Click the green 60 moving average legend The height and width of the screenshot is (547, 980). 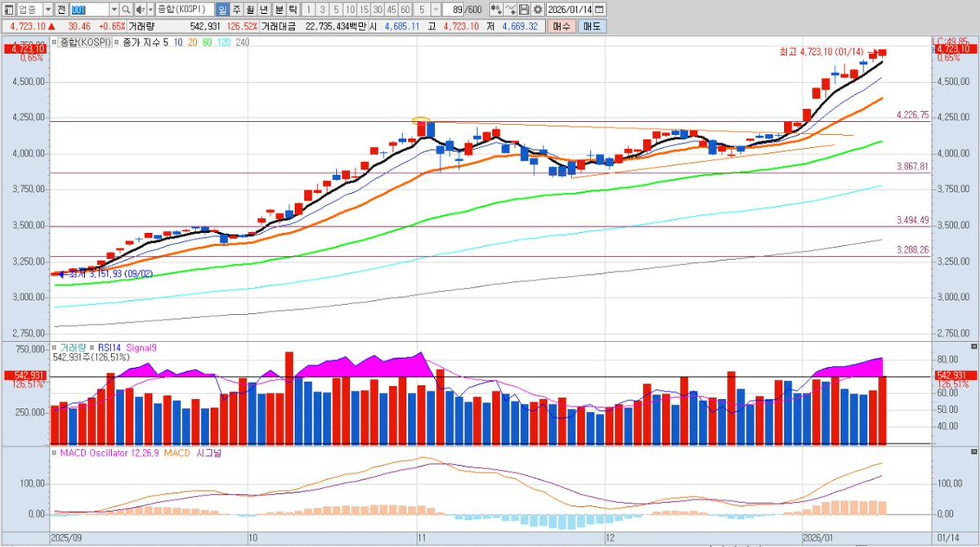207,43
